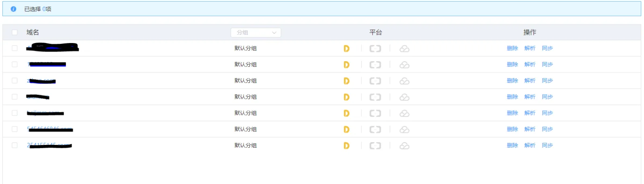
Task: Open the redacted domain link in fourth row
Action: pos(38,97)
